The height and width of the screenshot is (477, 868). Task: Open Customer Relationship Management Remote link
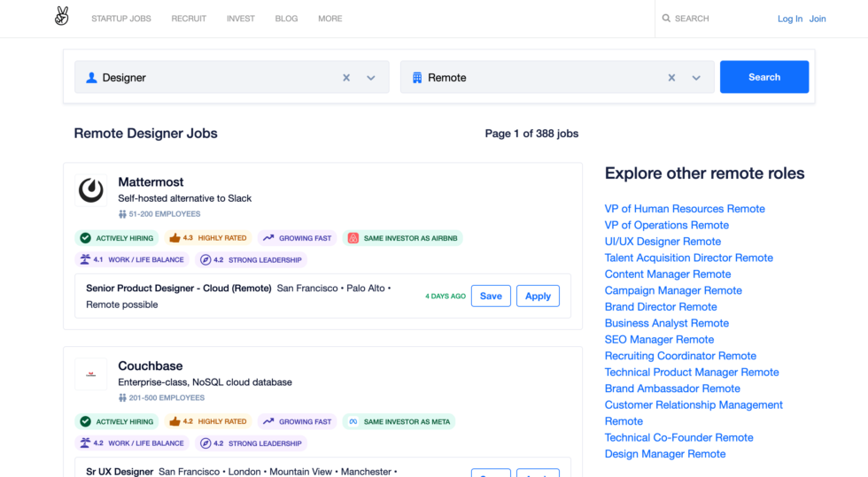click(x=694, y=412)
